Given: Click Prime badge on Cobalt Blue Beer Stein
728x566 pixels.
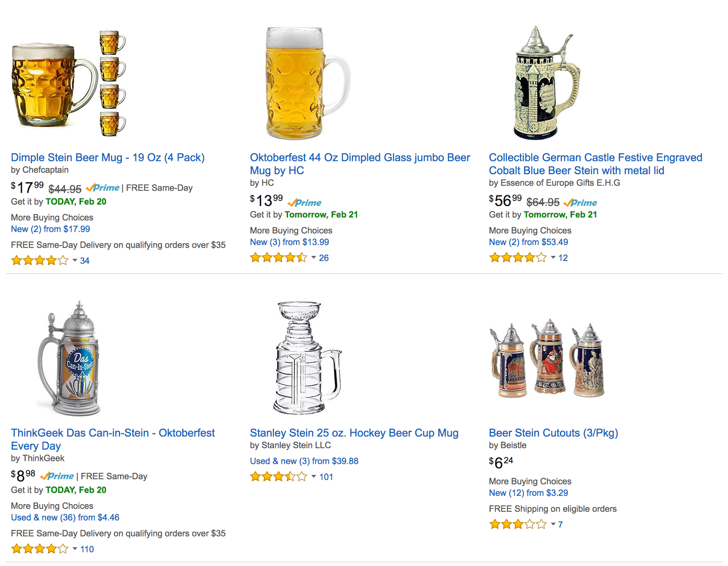Looking at the screenshot, I should [581, 203].
